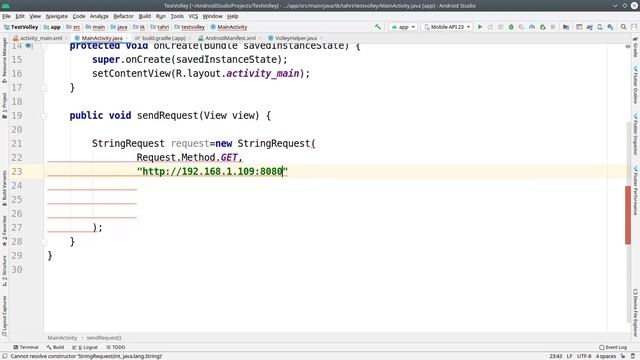Run the app with the green play icon
This screenshot has height=360, width=640.
pyautogui.click(x=480, y=27)
